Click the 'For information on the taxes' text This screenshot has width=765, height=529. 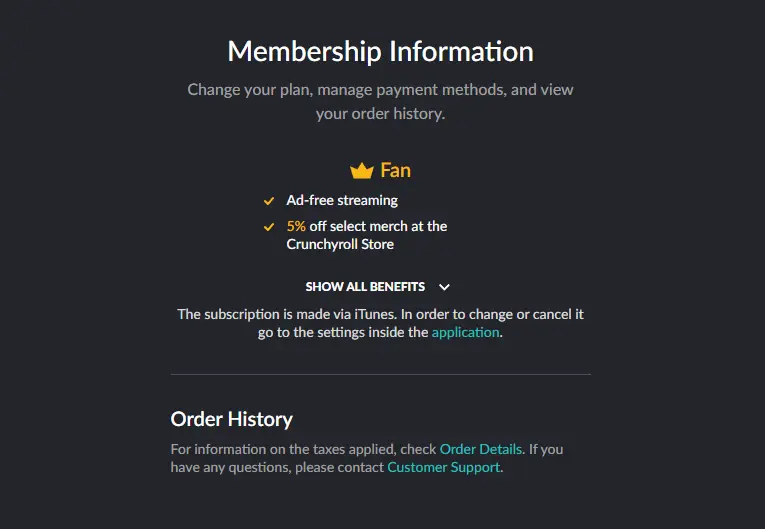click(x=303, y=449)
